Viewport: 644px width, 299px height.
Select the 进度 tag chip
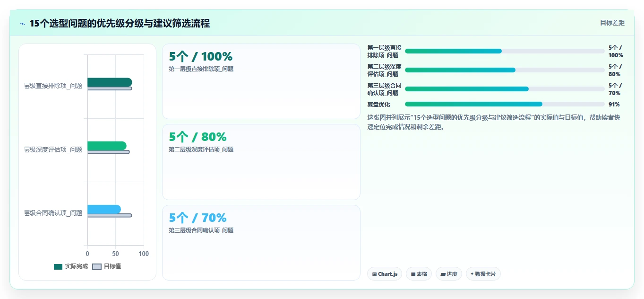tap(449, 274)
